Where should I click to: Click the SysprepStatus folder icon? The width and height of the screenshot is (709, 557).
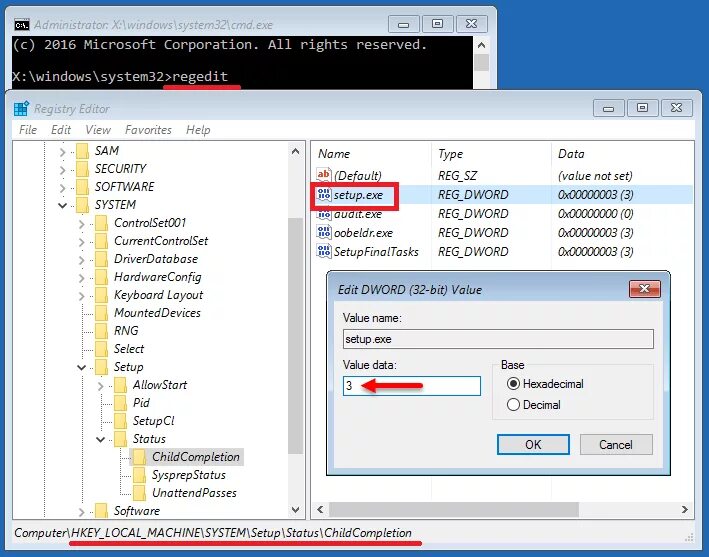(x=140, y=476)
